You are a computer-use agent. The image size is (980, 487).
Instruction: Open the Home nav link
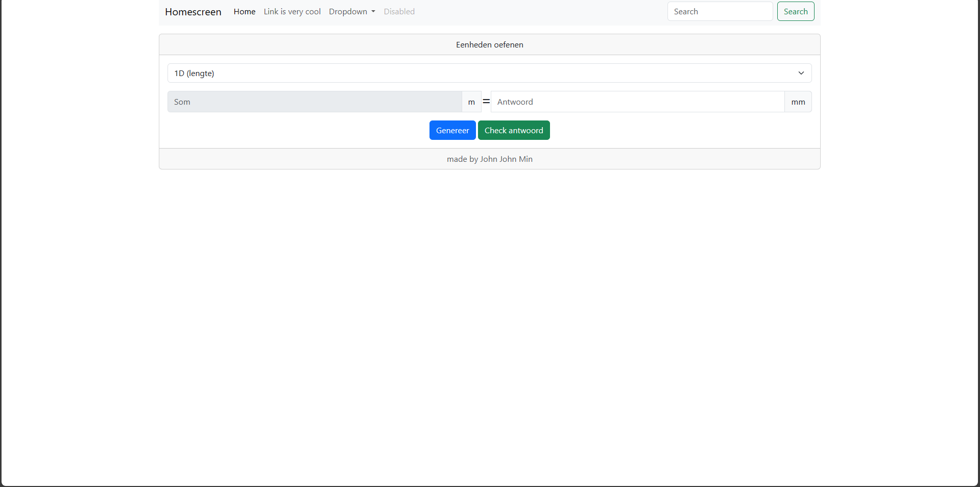(x=245, y=12)
